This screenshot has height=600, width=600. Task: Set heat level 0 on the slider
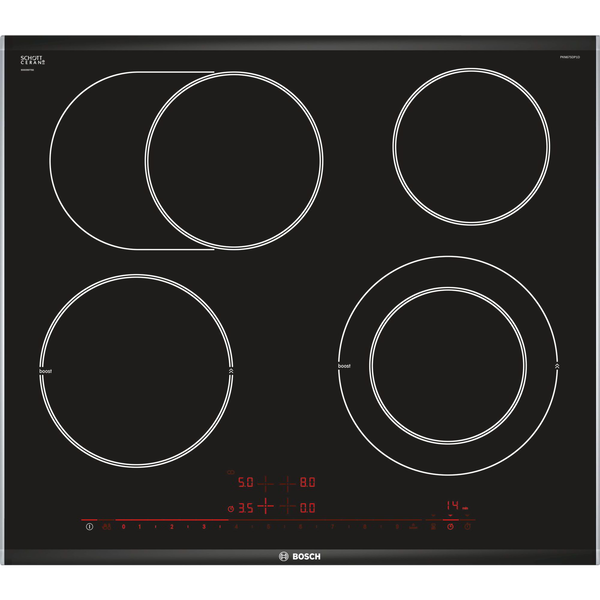[x=123, y=527]
